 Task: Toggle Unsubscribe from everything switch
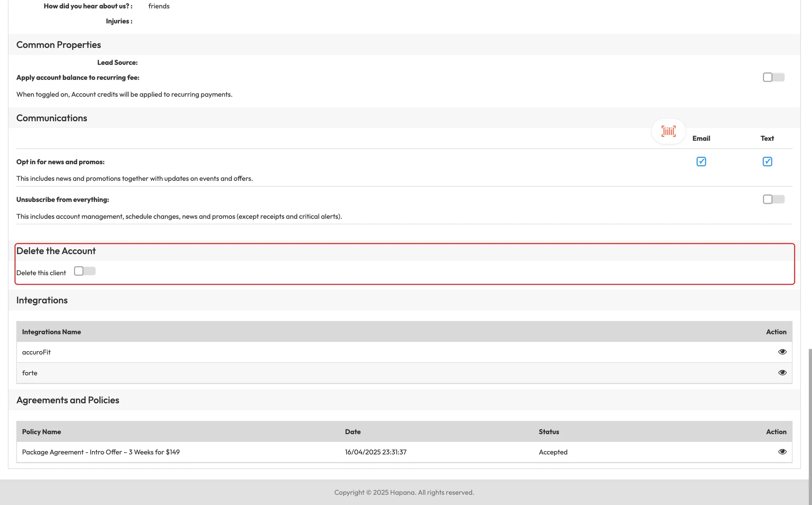tap(773, 199)
